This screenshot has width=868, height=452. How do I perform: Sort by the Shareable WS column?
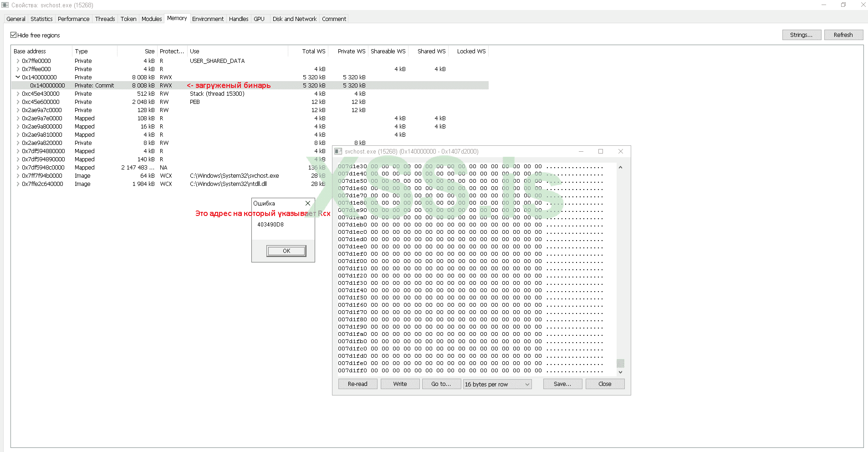388,51
